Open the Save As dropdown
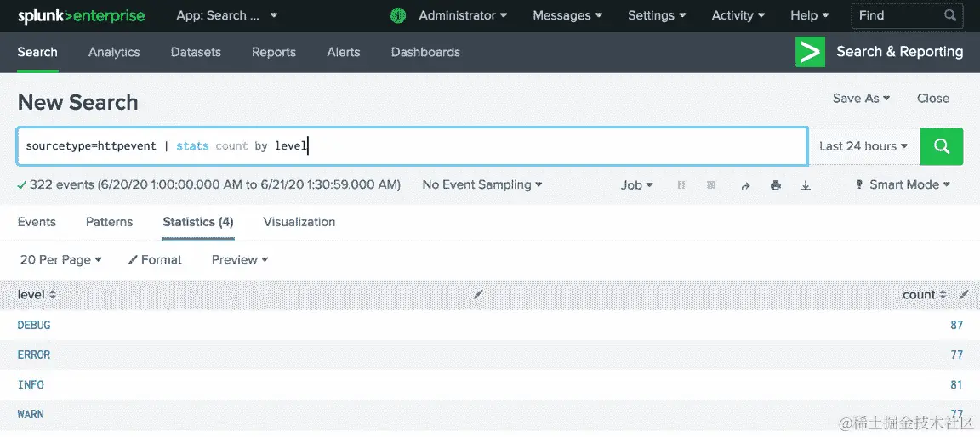The image size is (980, 437). (861, 98)
